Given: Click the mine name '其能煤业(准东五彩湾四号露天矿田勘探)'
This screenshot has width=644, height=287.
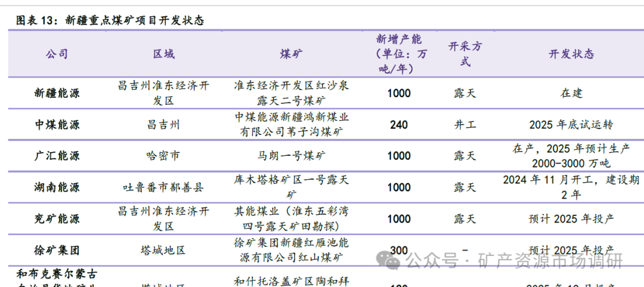Looking at the screenshot, I should tap(291, 219).
